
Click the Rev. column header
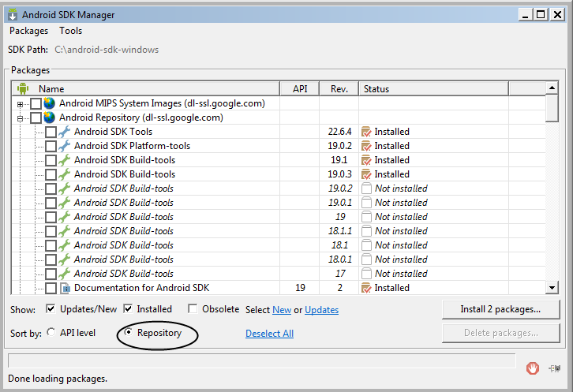pyautogui.click(x=339, y=89)
